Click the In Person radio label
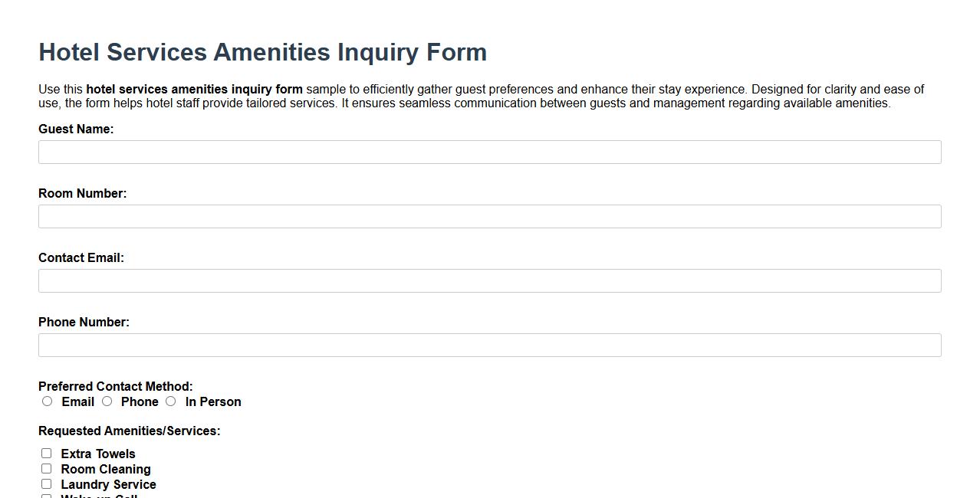The image size is (980, 498). (x=212, y=401)
